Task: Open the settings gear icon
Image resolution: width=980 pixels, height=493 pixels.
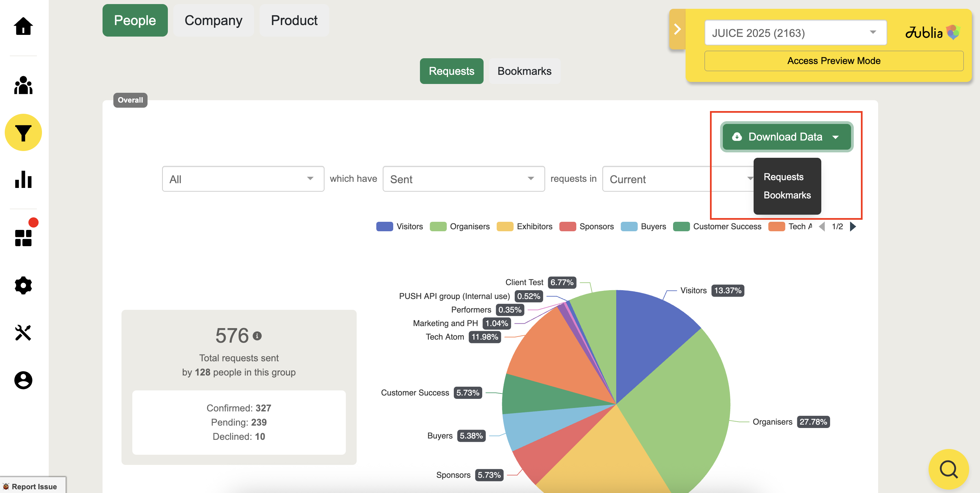Action: [x=23, y=285]
